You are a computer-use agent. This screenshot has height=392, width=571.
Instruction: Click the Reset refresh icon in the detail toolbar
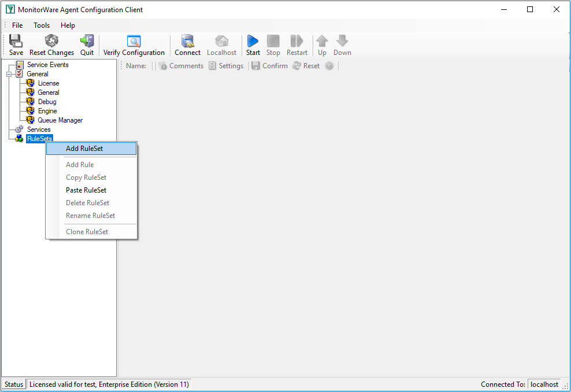click(x=296, y=65)
